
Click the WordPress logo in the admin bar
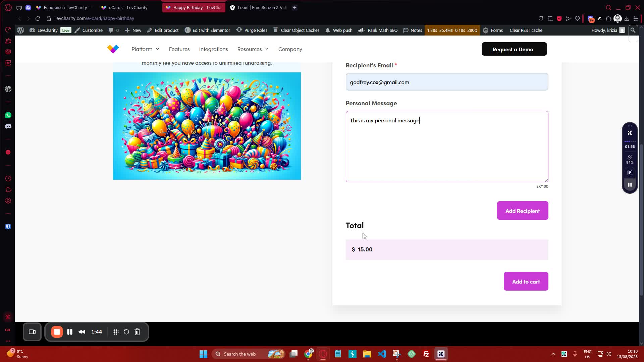tap(20, 30)
